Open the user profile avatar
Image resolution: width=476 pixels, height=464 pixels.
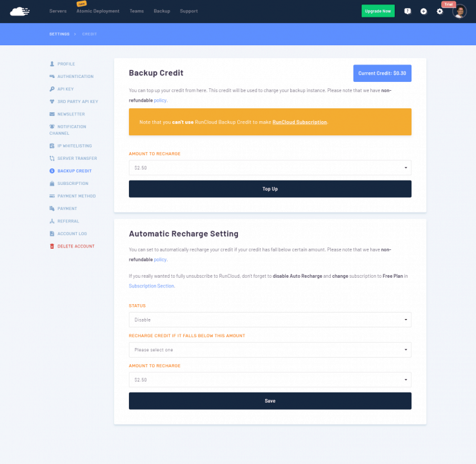[x=459, y=12]
